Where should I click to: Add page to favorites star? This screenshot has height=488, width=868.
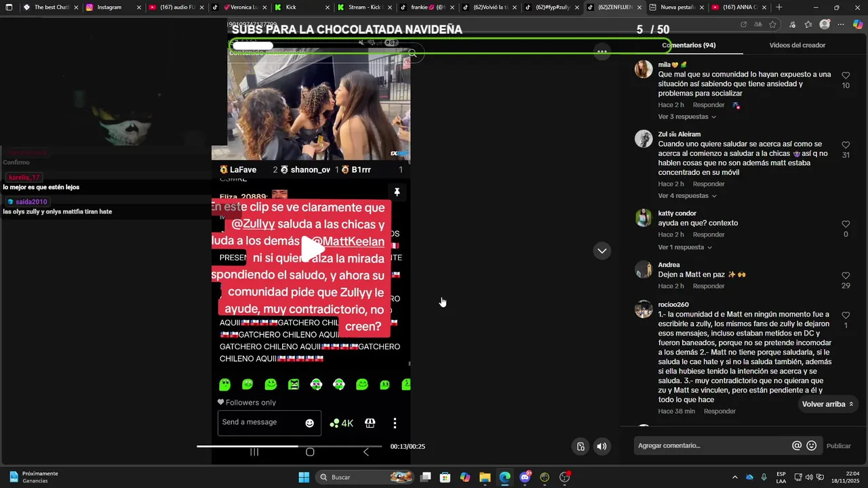click(772, 24)
